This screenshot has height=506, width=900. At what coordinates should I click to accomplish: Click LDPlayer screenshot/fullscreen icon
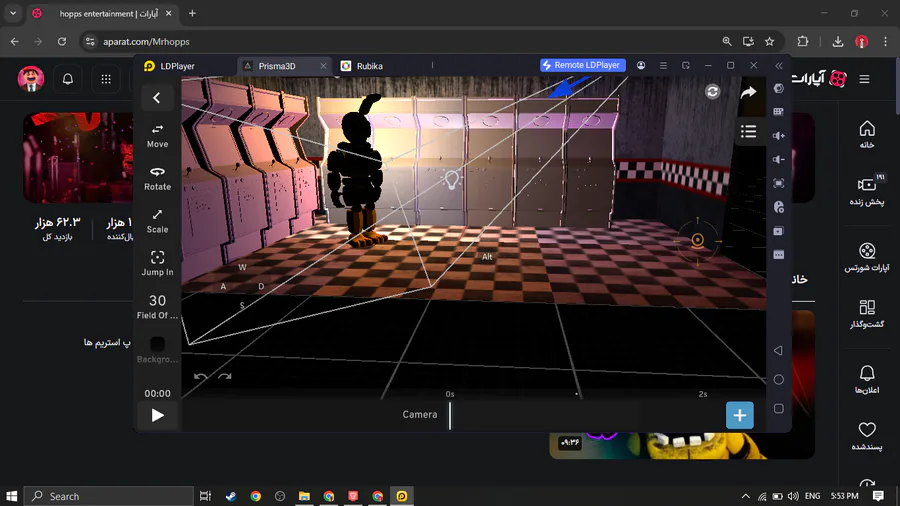click(778, 184)
